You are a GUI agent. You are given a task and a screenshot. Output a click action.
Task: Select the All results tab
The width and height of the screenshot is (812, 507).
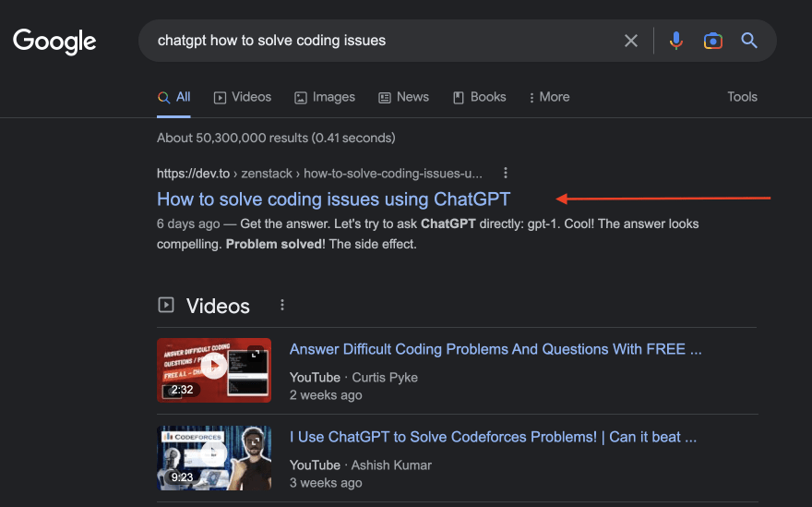pos(174,97)
